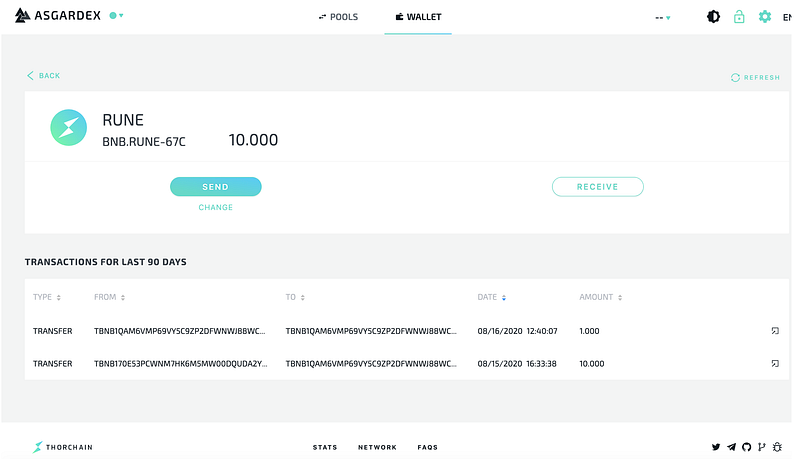Open the network status dropdown next to ASGARDEX
This screenshot has height=459, width=800.
pyautogui.click(x=116, y=16)
